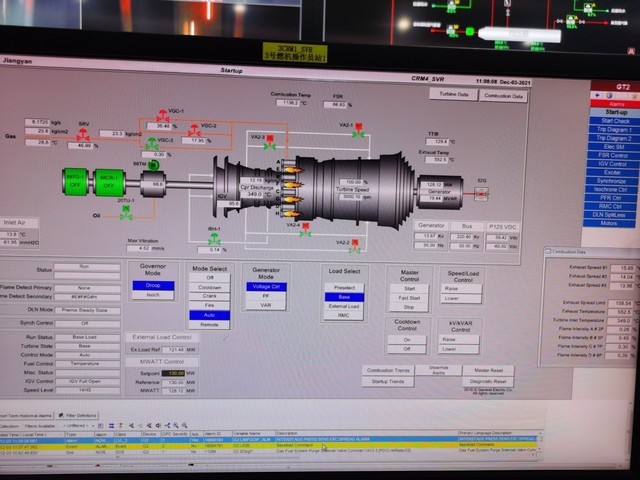
Task: Click the green 88TG-1 OFF motor block
Action: pos(75,182)
